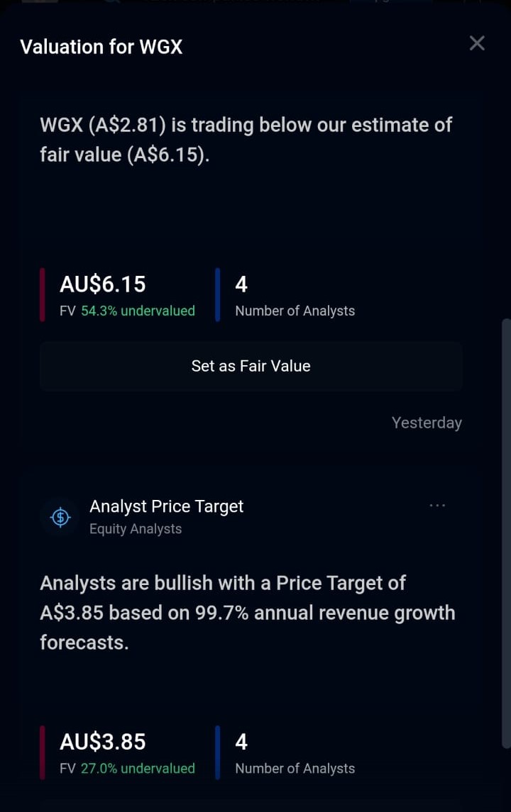
Task: Click the vertical scrollbar on the right
Action: [506, 533]
